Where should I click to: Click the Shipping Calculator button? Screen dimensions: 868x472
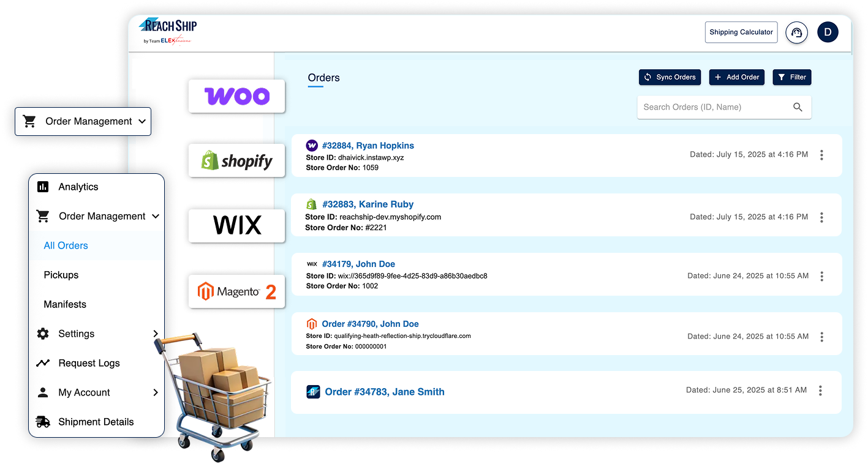[x=741, y=32]
